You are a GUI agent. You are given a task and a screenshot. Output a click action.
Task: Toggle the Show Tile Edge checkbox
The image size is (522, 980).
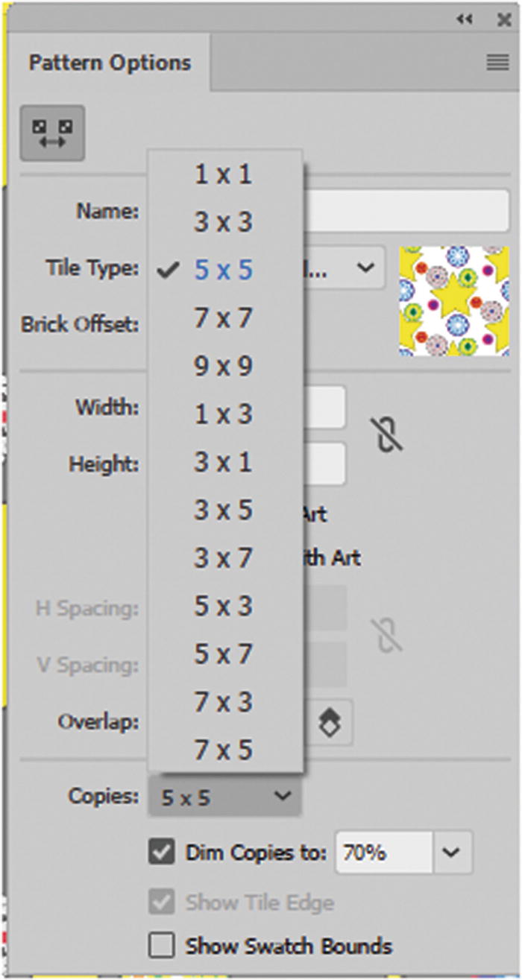click(162, 902)
